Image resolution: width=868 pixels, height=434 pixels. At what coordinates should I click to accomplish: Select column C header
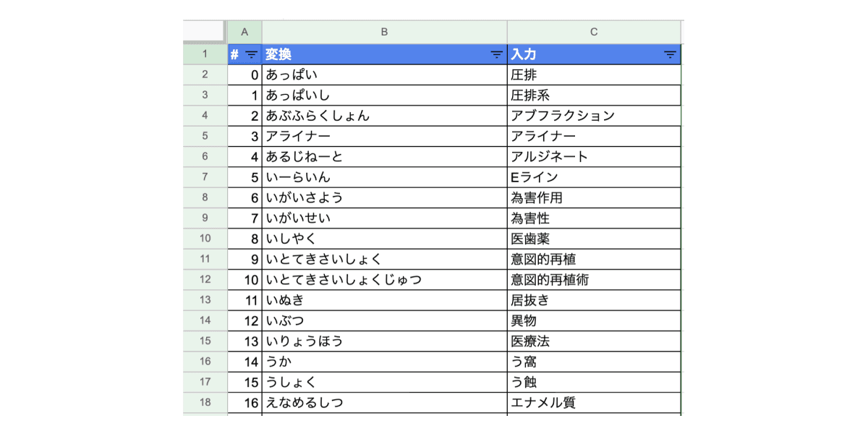(x=595, y=32)
